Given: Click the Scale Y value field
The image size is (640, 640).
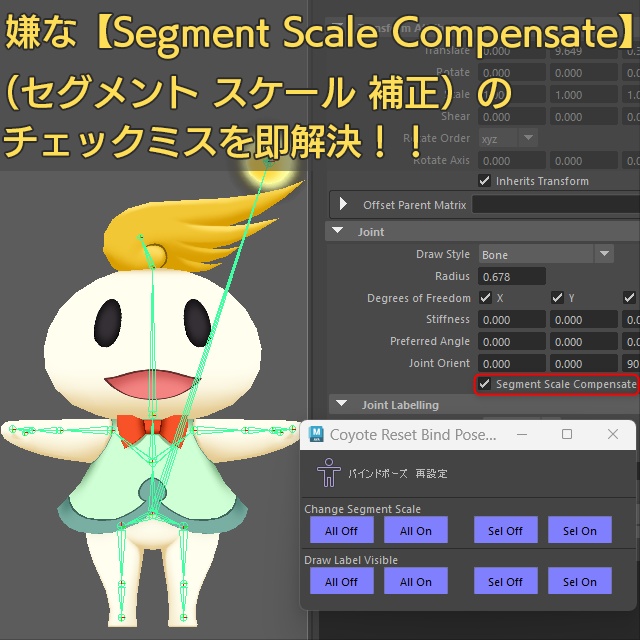Looking at the screenshot, I should coord(584,95).
